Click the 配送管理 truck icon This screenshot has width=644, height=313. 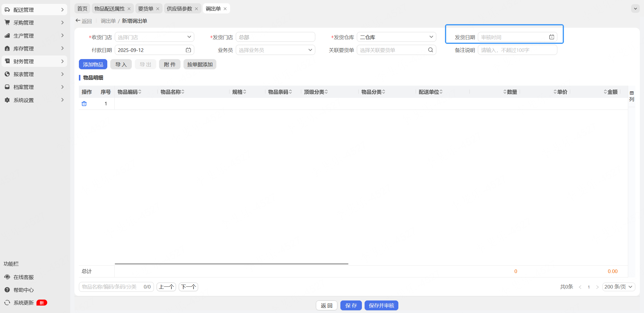7,10
